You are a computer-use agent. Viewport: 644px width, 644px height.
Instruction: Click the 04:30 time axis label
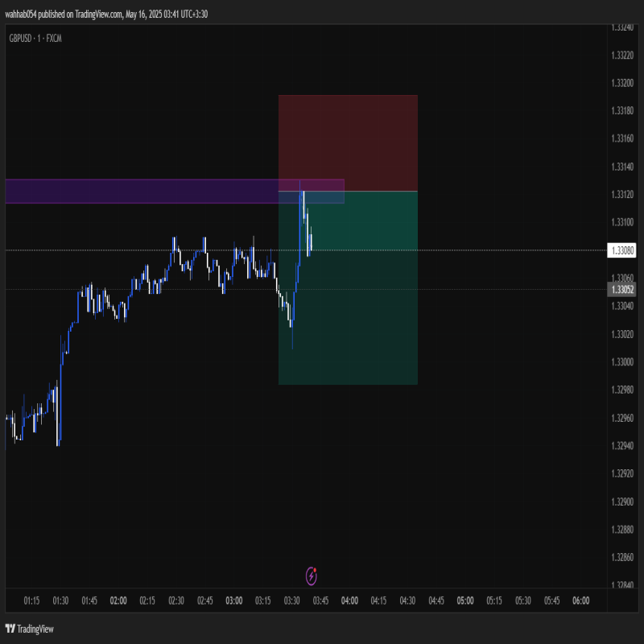[x=407, y=601]
